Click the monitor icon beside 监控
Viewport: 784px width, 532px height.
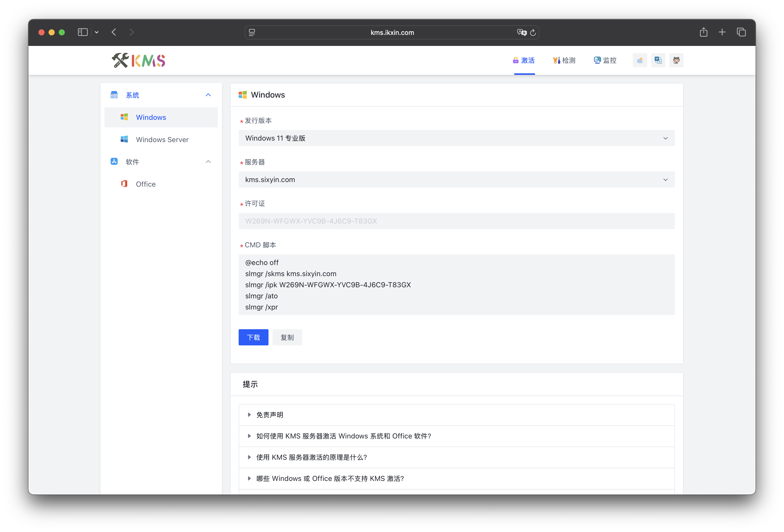coord(597,60)
